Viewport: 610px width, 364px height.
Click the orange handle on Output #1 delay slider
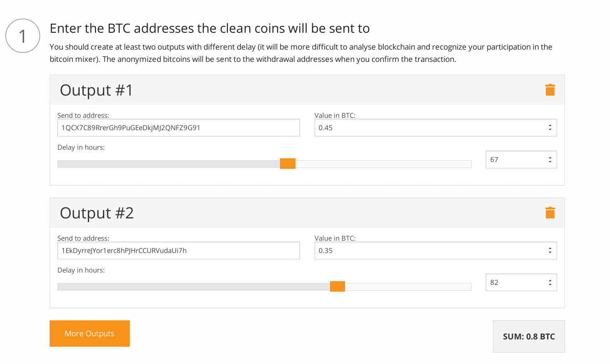click(288, 163)
